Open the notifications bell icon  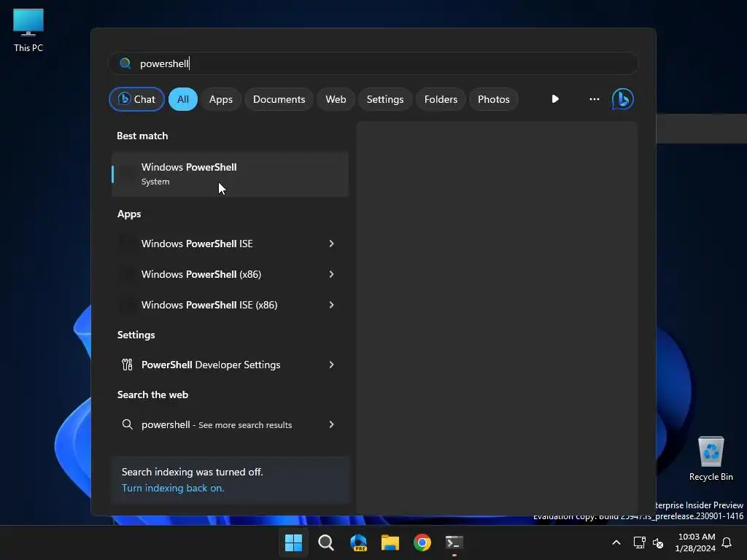(x=727, y=542)
